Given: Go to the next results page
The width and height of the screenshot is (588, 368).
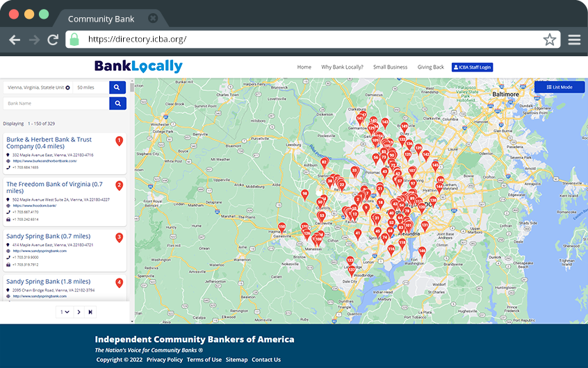Looking at the screenshot, I should pos(79,312).
